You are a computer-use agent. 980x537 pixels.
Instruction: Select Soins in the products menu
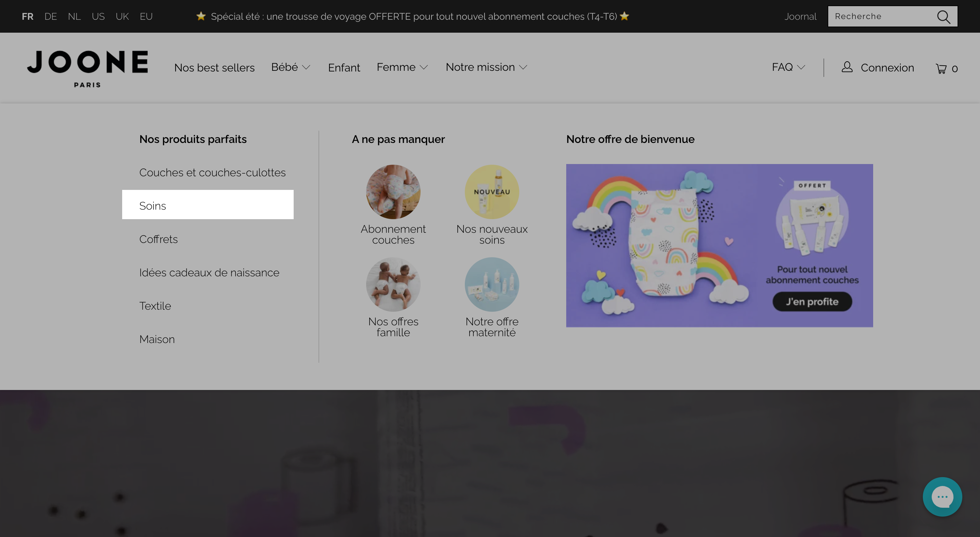[208, 205]
